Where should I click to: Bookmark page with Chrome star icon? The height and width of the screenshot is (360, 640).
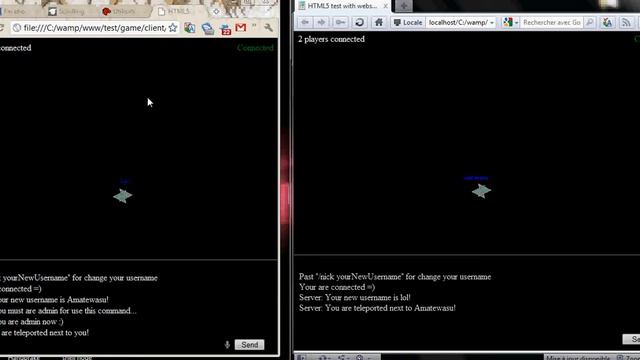(173, 28)
